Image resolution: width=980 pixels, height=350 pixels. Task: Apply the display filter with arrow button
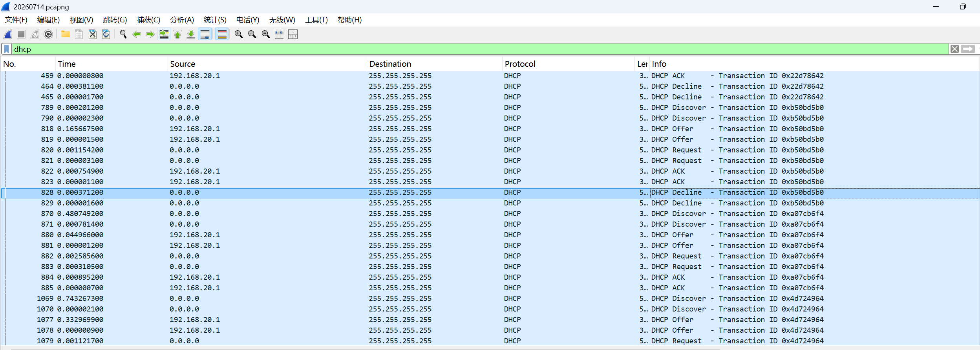coord(968,49)
